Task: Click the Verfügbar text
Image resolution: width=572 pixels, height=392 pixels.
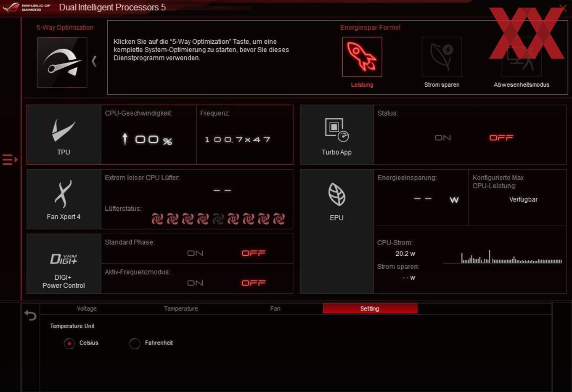Action: pos(523,199)
